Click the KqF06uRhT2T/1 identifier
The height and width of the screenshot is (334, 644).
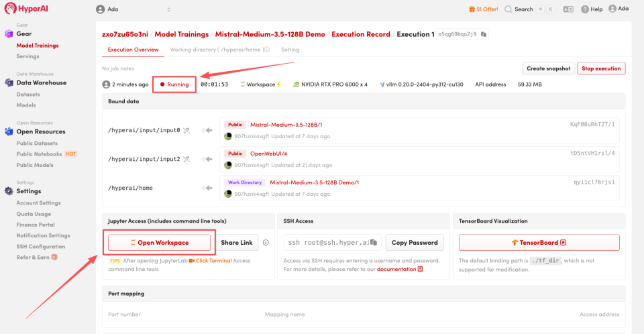[592, 125]
